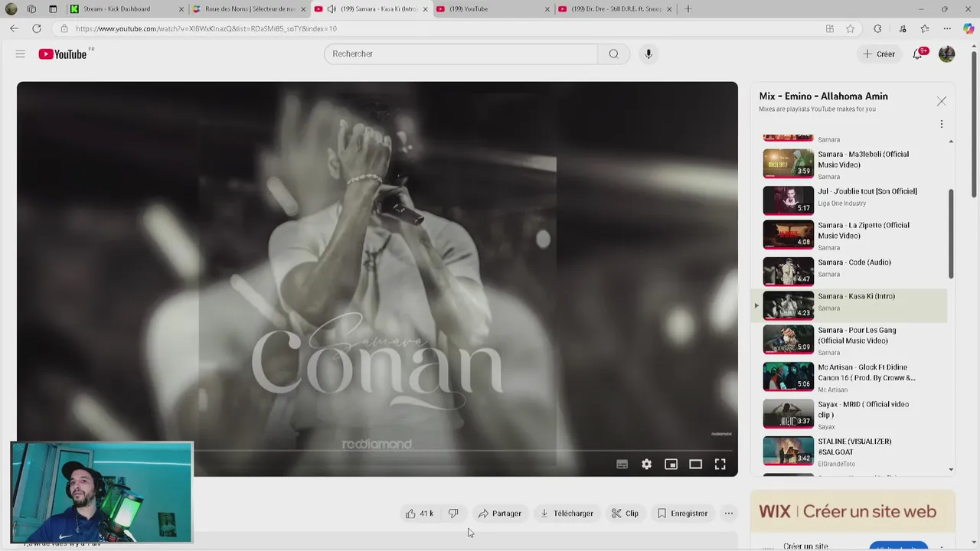The height and width of the screenshot is (551, 980).
Task: Click the Rechercher search field
Action: tap(460, 54)
